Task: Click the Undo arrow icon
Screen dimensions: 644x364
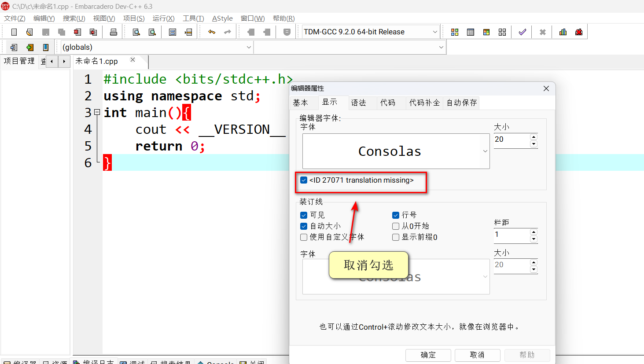Action: (212, 32)
